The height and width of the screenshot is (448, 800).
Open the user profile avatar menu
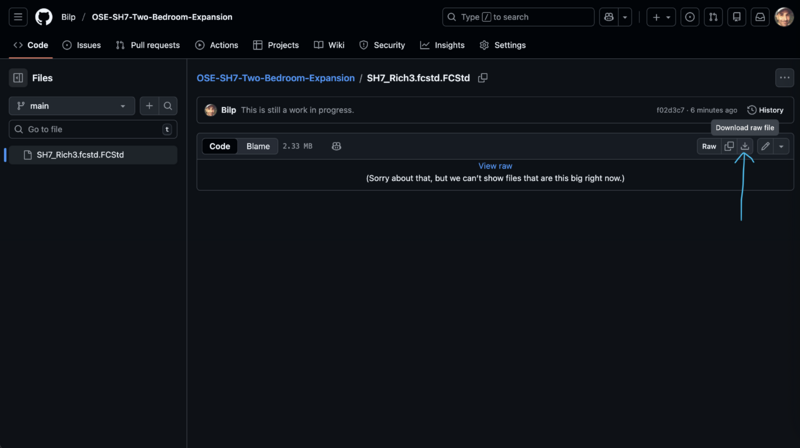click(x=784, y=17)
